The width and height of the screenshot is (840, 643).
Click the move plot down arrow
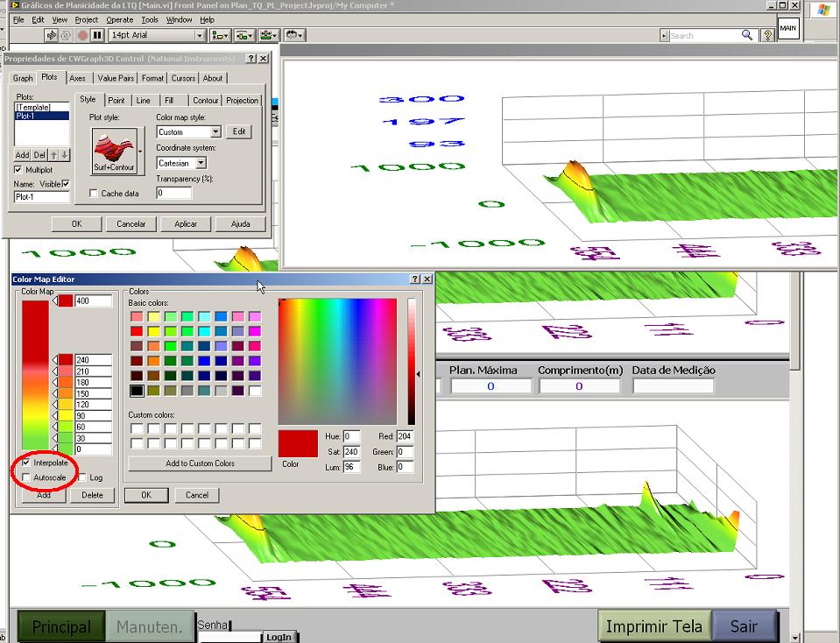click(64, 155)
